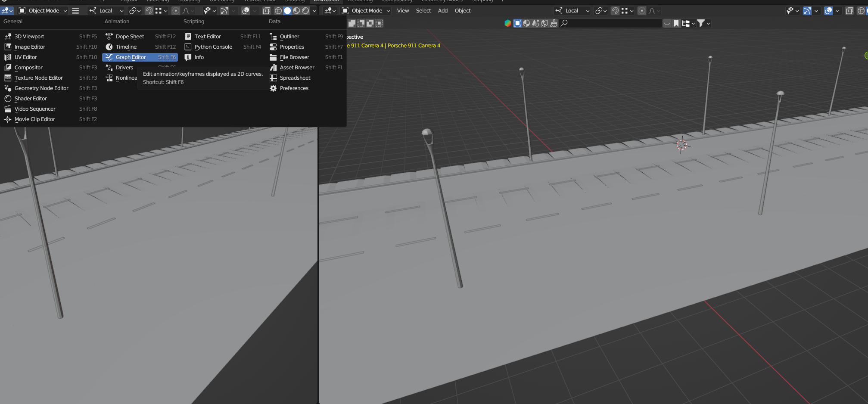
Task: Open the Object menu in right viewport
Action: (x=463, y=11)
